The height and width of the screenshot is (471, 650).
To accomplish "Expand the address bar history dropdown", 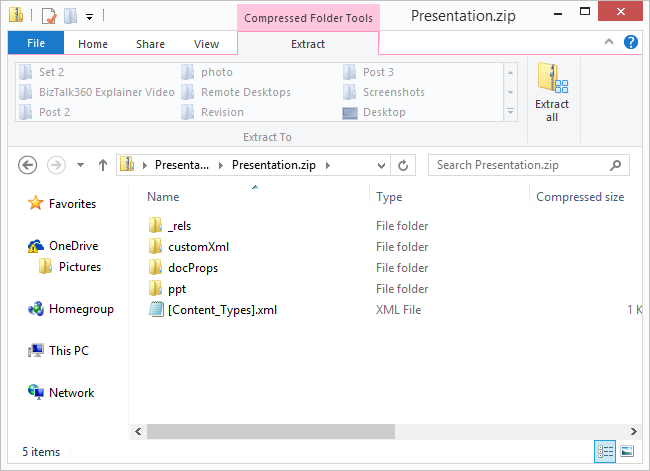I will [380, 165].
